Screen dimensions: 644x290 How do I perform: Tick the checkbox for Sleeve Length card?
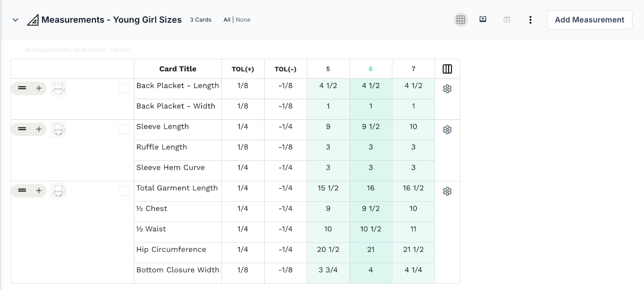tap(124, 129)
